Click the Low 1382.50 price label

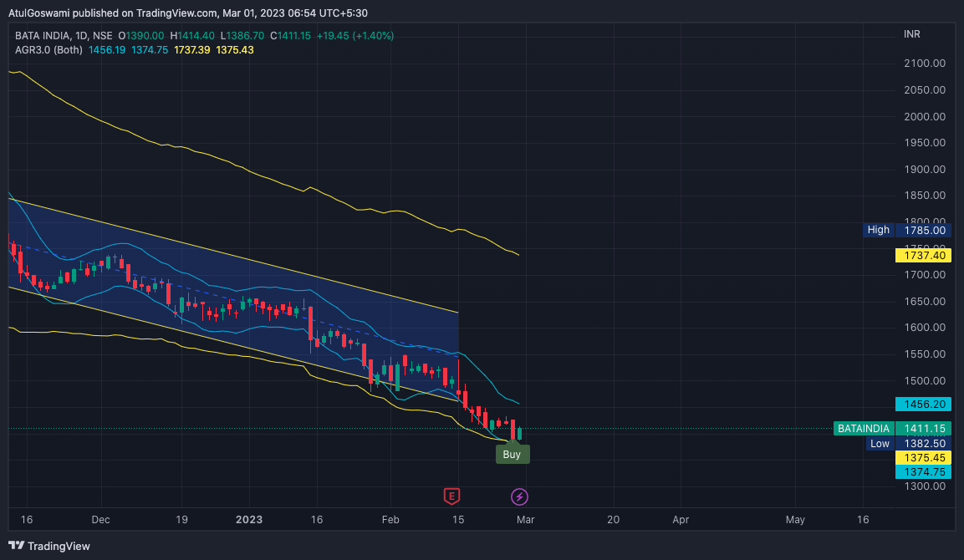[x=908, y=443]
